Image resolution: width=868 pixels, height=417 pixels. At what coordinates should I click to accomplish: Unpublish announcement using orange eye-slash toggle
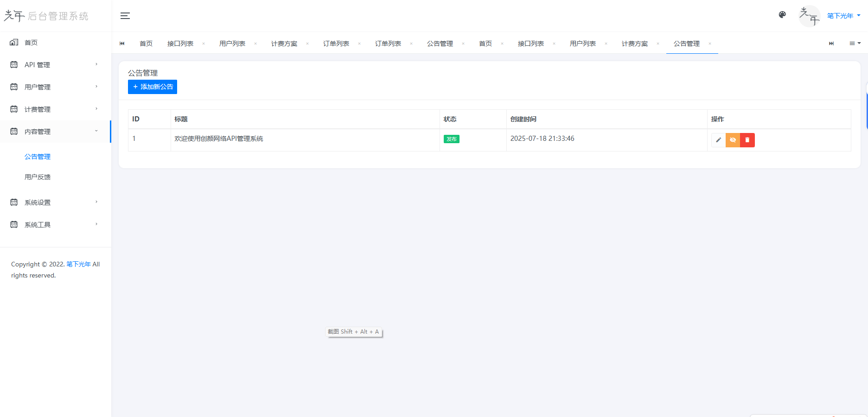(733, 139)
